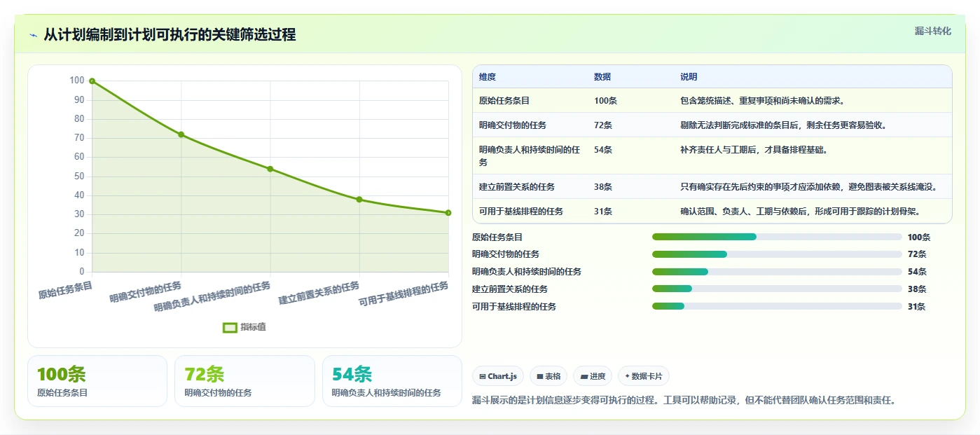
Task: Click the lightning icon beside the title
Action: pos(33,35)
